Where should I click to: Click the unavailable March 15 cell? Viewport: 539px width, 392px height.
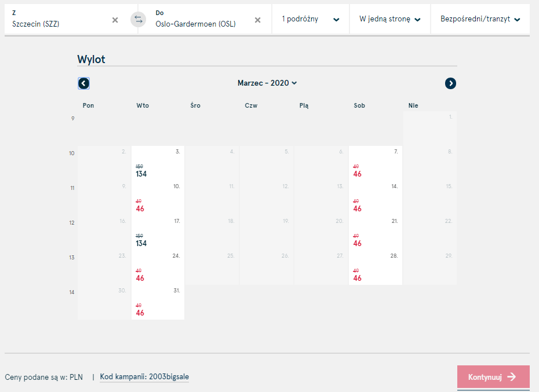[429, 198]
